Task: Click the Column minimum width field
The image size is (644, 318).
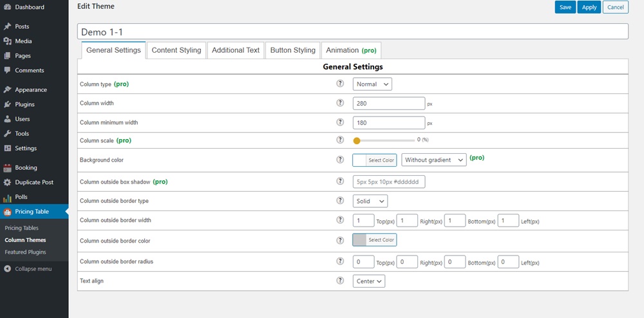Action: (389, 123)
